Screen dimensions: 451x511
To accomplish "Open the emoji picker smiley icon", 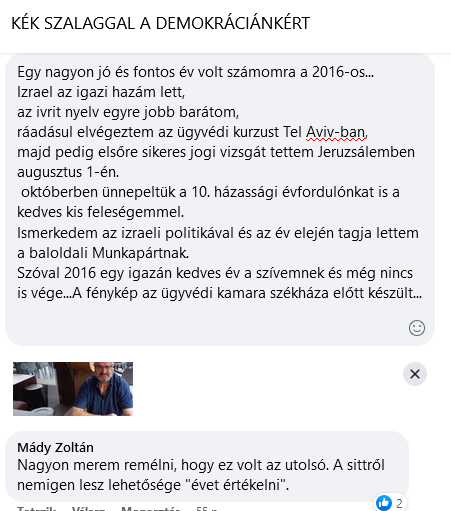I will (x=417, y=328).
